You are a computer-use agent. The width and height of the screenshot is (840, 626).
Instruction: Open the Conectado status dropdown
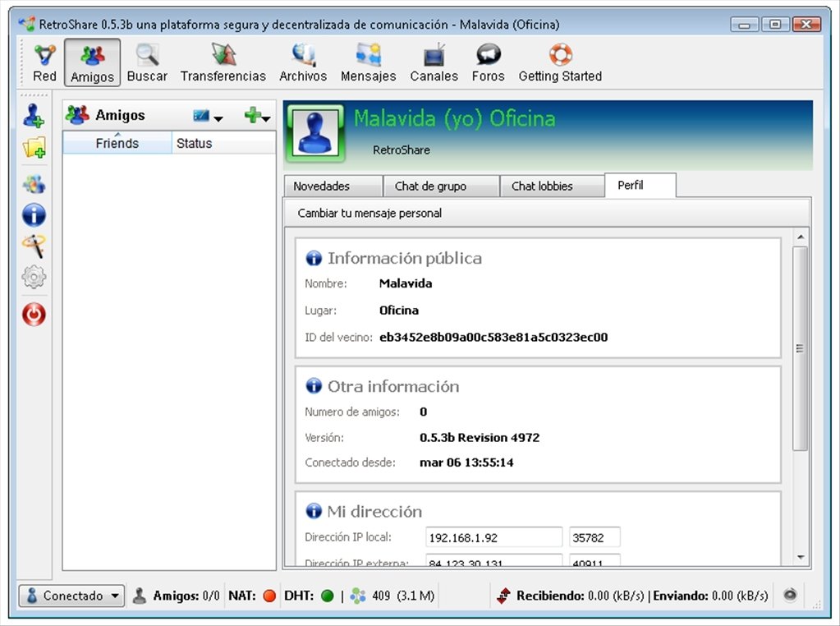click(71, 596)
